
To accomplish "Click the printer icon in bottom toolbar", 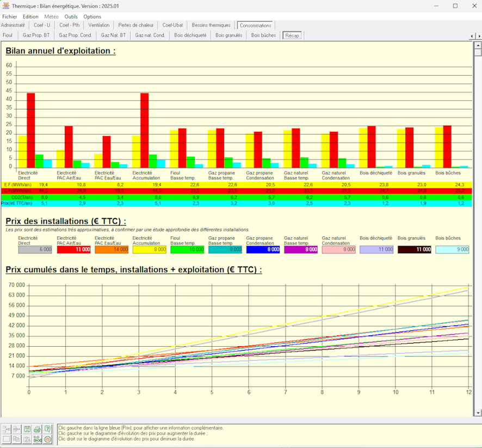I will 37,429.
